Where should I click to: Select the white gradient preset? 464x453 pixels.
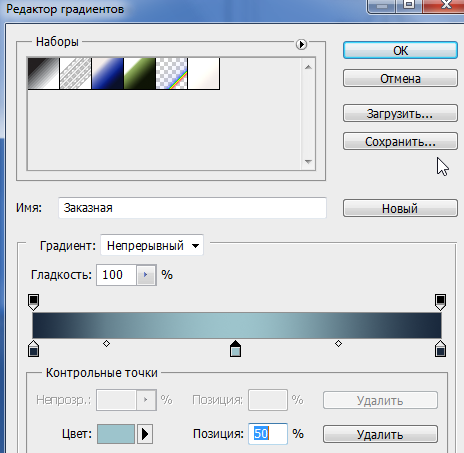(203, 73)
